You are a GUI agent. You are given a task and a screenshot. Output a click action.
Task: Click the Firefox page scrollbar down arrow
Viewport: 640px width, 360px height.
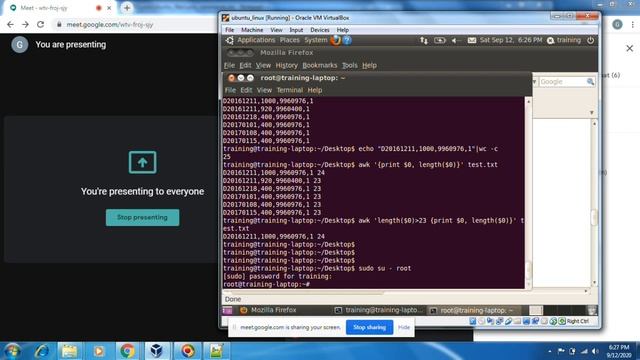[x=594, y=282]
